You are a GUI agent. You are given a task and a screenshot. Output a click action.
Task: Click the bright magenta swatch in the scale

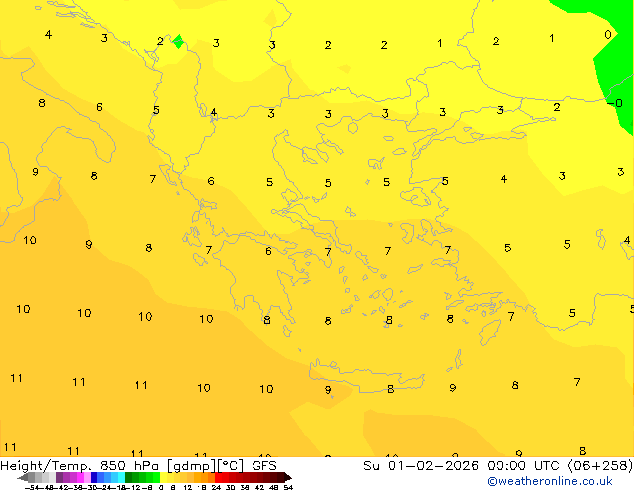80,477
